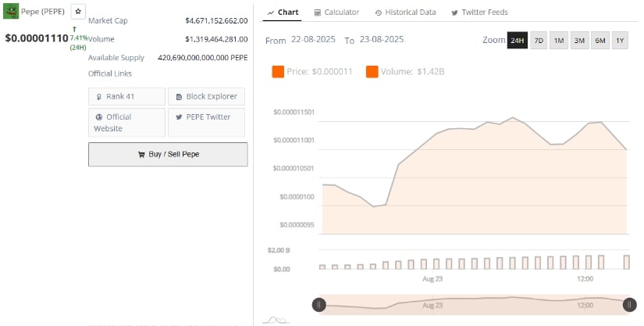644x326 pixels.
Task: Click the right range navigator handle
Action: [630, 305]
